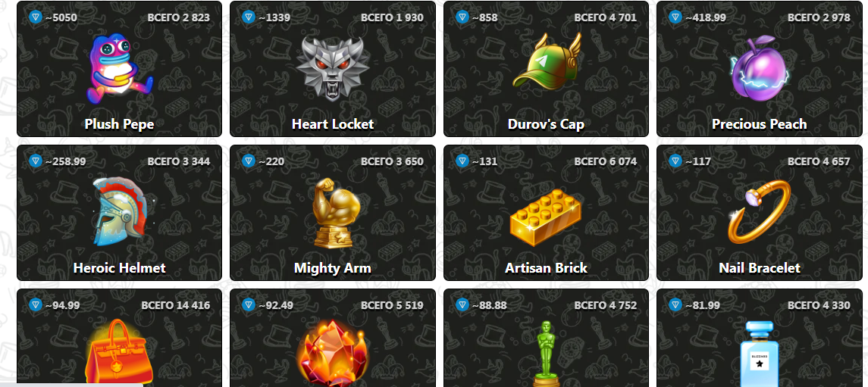Click the Precious Peach purple fruit icon
The image size is (868, 387).
click(x=758, y=69)
